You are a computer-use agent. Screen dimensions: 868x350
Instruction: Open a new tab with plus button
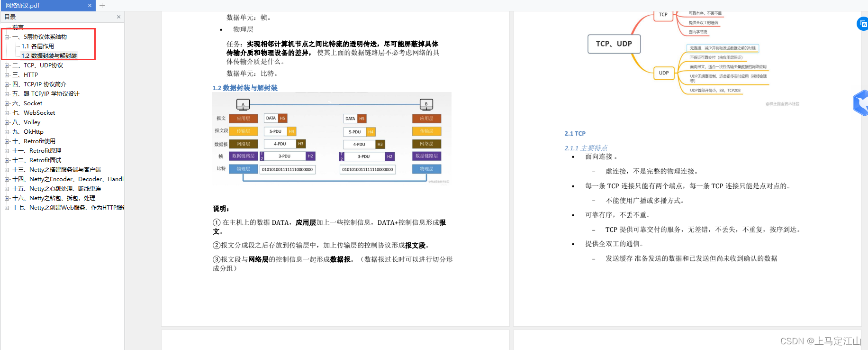(x=102, y=6)
